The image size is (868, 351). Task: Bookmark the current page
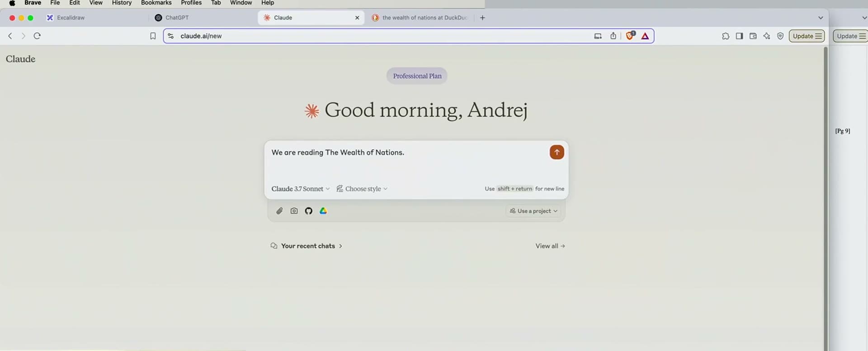coord(153,36)
